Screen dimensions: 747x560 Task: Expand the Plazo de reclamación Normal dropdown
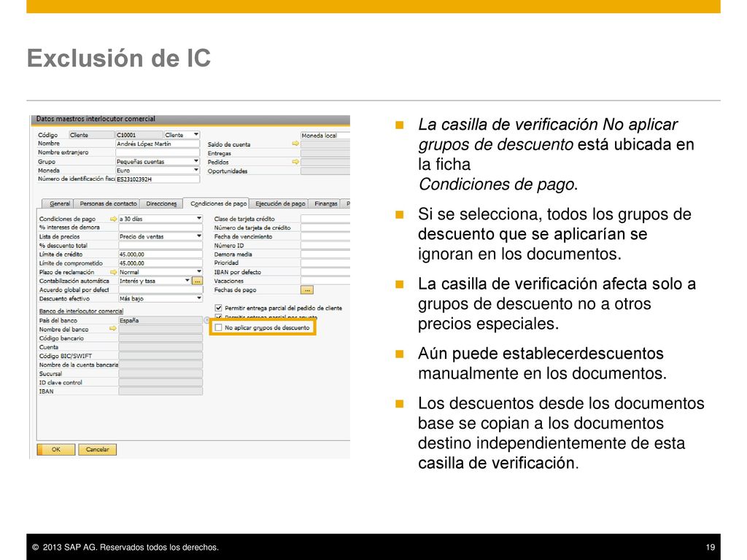[x=198, y=272]
